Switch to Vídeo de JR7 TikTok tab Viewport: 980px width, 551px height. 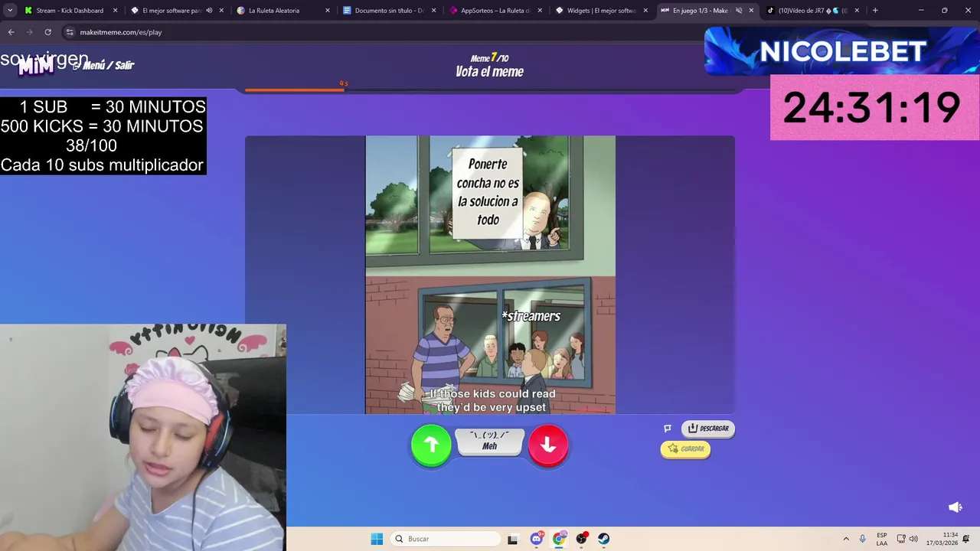[812, 11]
